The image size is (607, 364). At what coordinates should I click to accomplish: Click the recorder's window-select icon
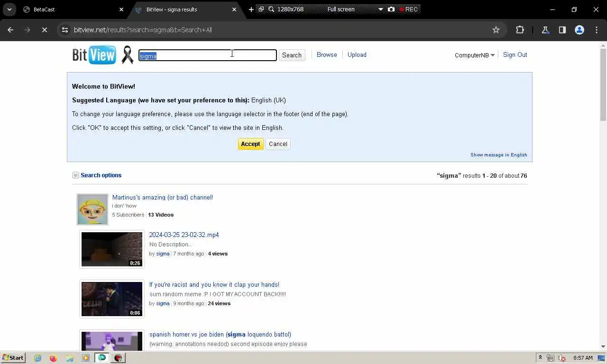point(261,9)
